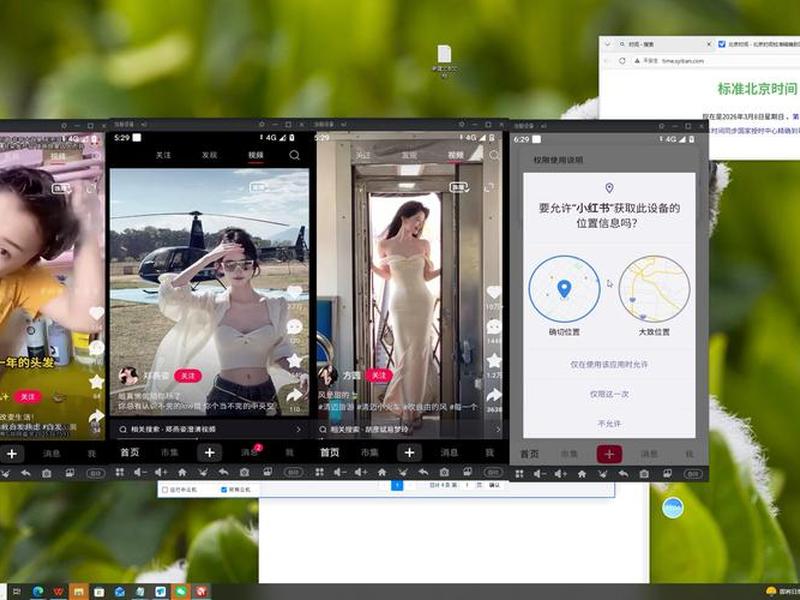Tap the plus button in helicopter window
This screenshot has width=800, height=600.
coord(210,453)
